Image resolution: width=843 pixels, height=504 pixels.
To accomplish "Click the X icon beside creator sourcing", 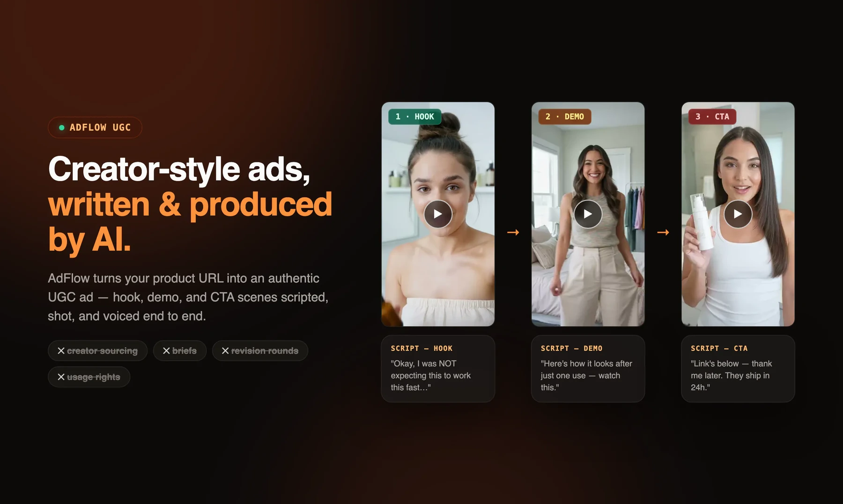I will (61, 351).
